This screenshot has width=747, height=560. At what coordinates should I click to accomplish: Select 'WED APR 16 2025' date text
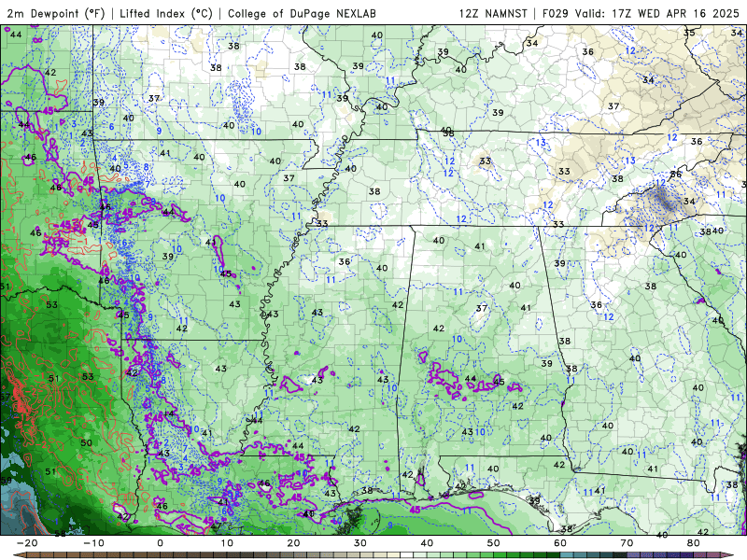tap(688, 13)
